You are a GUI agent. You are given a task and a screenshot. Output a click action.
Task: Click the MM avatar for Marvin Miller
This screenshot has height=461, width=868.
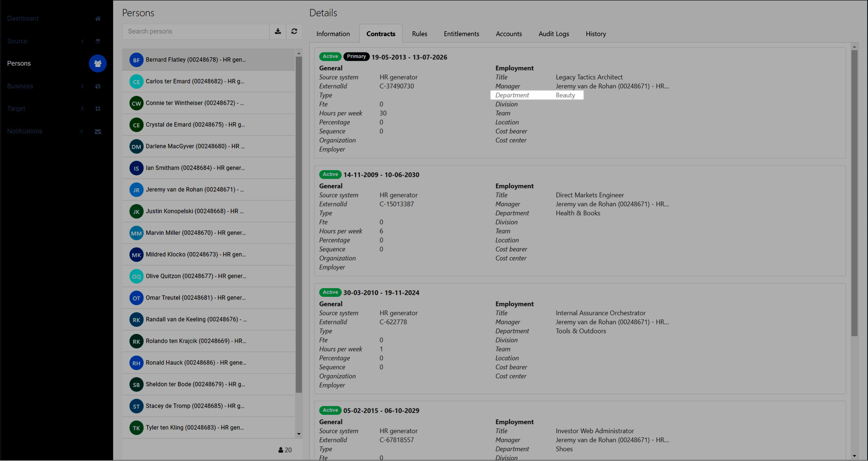click(137, 233)
